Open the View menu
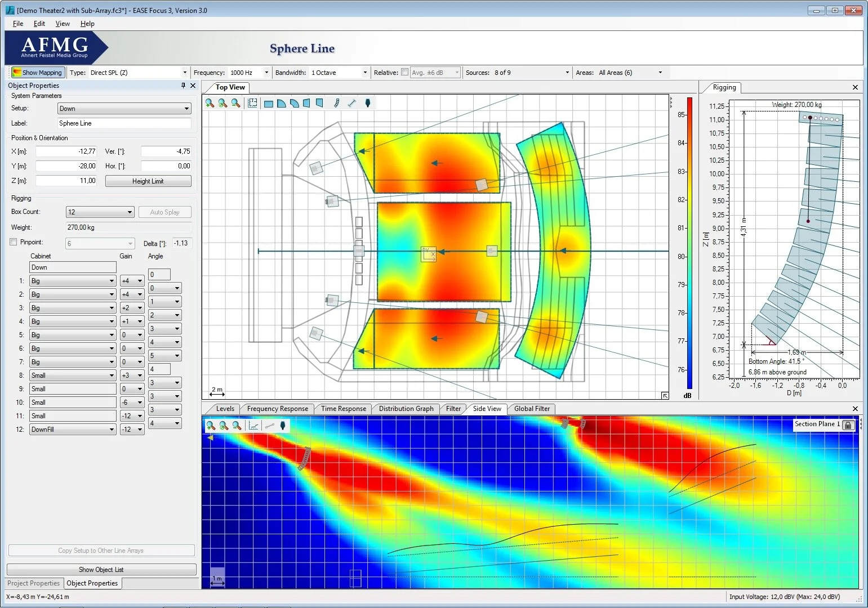 click(x=62, y=24)
